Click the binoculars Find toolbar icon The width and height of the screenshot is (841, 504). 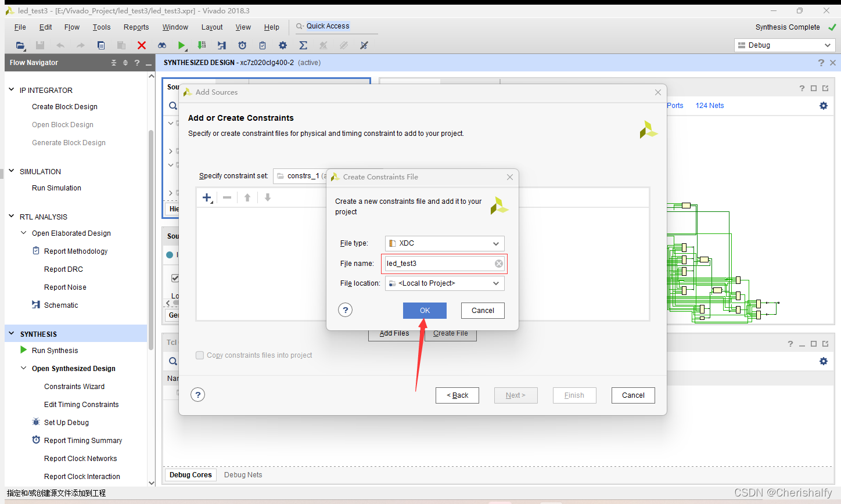pos(162,45)
